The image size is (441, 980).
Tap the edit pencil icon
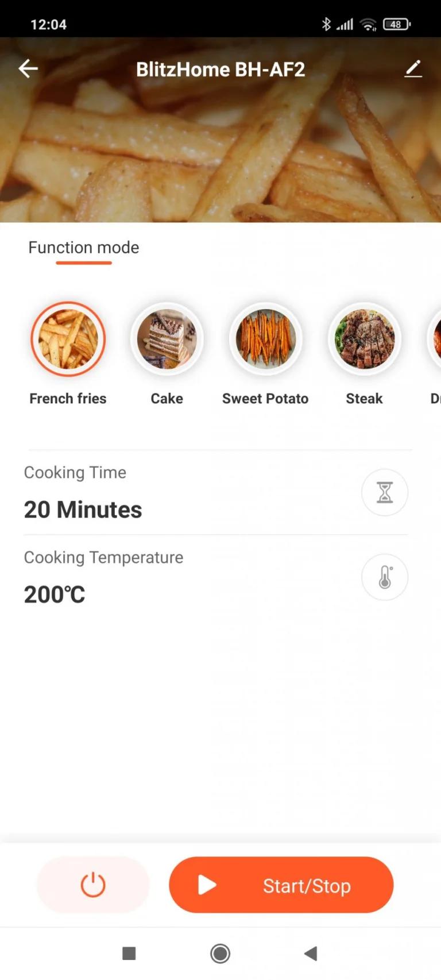413,69
